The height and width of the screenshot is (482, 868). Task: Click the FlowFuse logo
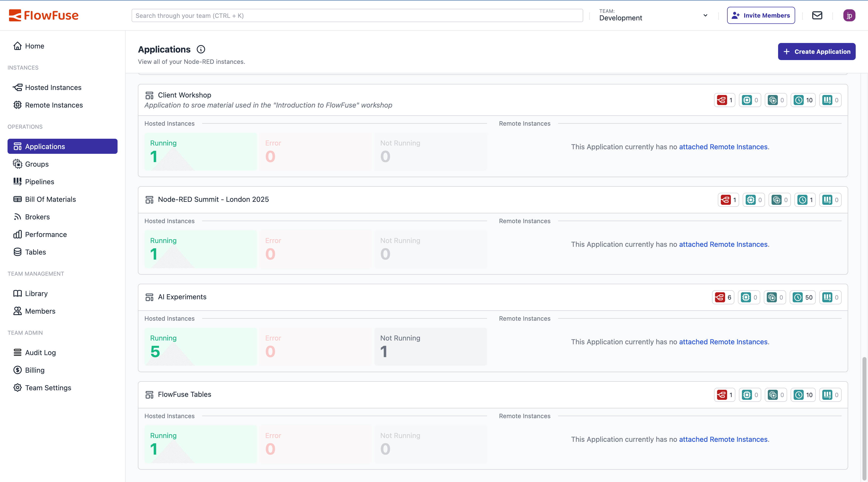(x=44, y=15)
